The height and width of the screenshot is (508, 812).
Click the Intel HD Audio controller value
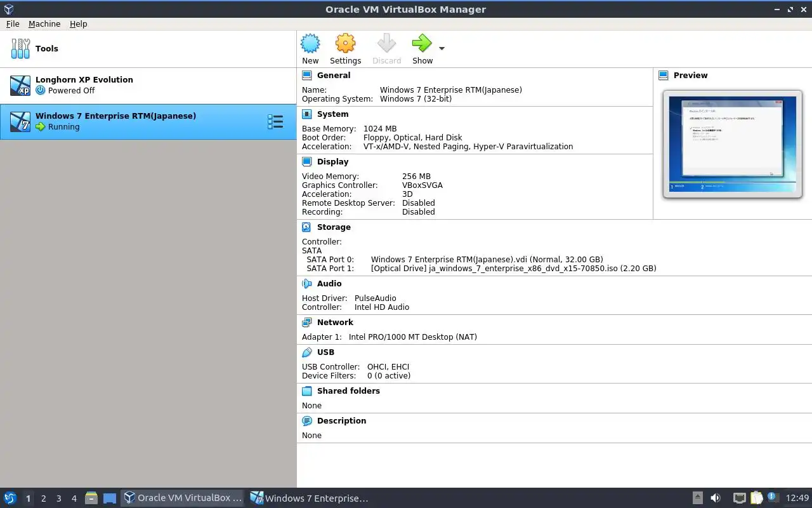pos(382,307)
